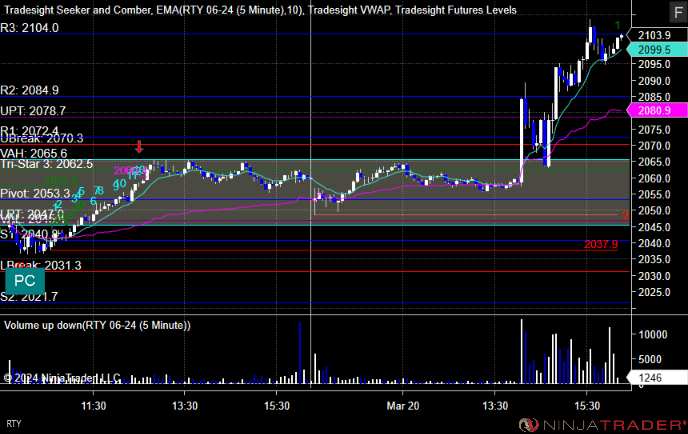This screenshot has width=688, height=434.
Task: Select the R3: 2104.0 level label
Action: [29, 28]
